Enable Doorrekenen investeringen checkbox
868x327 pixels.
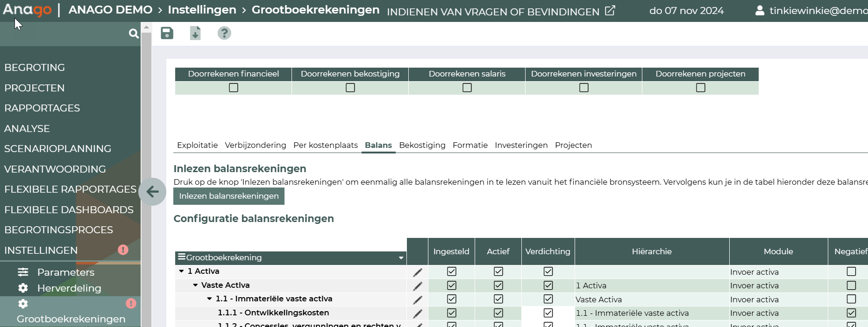(584, 88)
